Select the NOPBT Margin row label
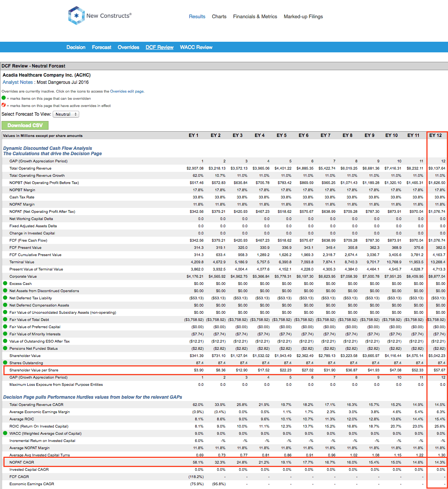 click(x=22, y=190)
